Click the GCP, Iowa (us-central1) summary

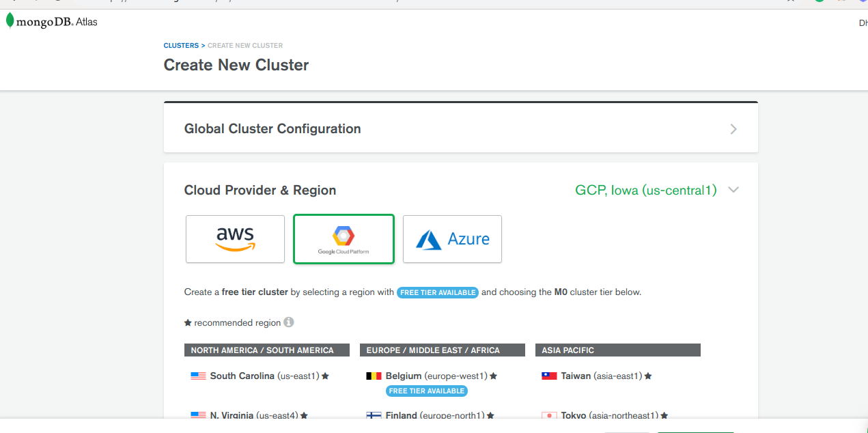pos(646,191)
